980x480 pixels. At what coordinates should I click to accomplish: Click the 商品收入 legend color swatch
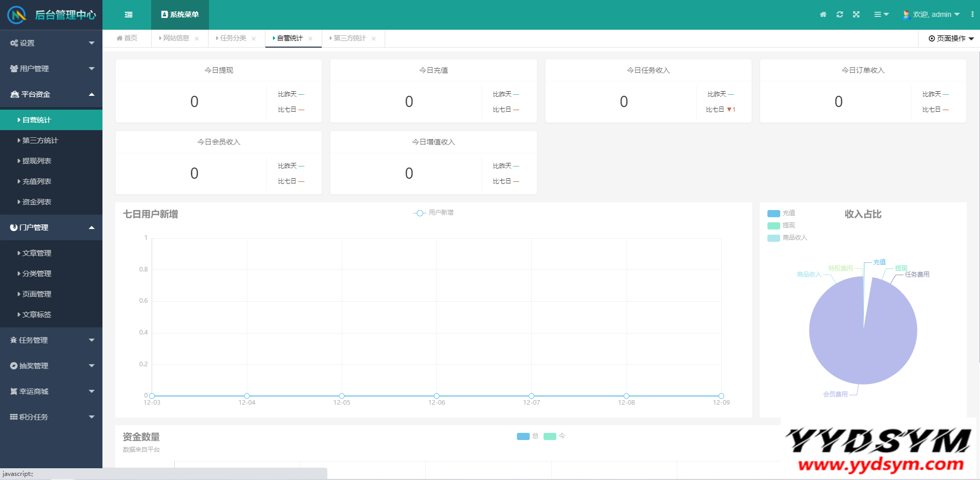774,238
